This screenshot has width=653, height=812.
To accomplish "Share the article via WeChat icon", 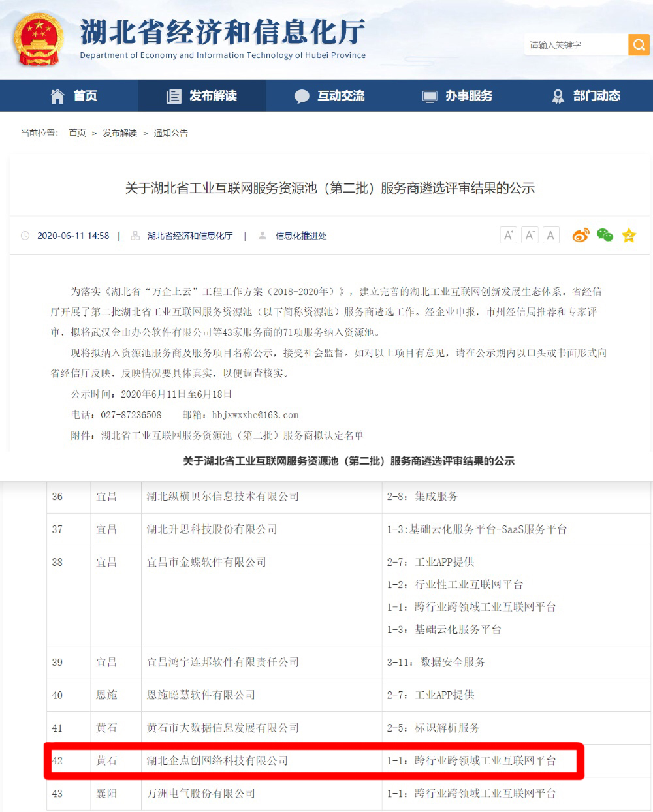I will tap(605, 235).
